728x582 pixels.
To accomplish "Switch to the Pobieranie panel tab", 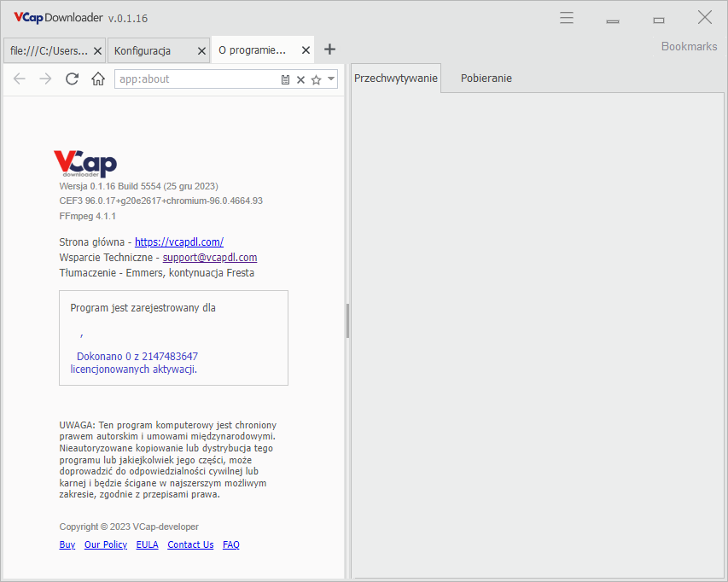I will tap(486, 78).
